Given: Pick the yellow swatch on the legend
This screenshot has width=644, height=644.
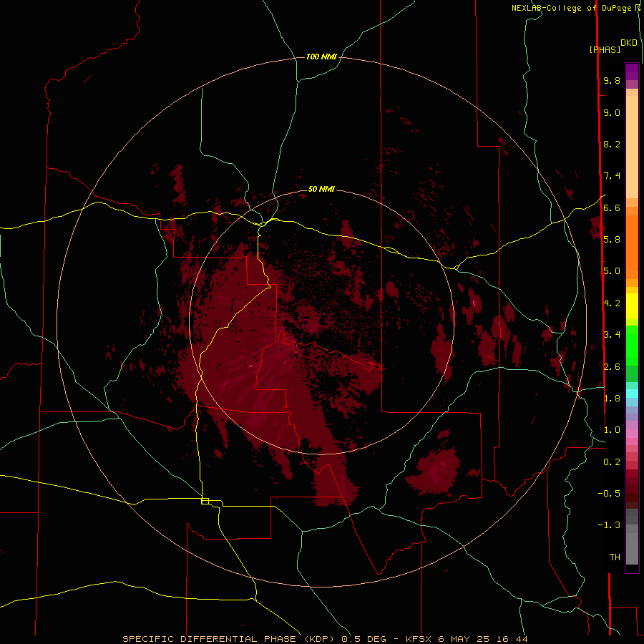Looking at the screenshot, I should [x=632, y=306].
